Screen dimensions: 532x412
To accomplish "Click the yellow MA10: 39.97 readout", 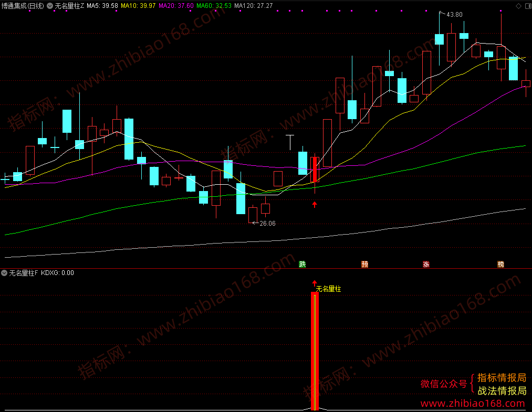I will point(138,6).
